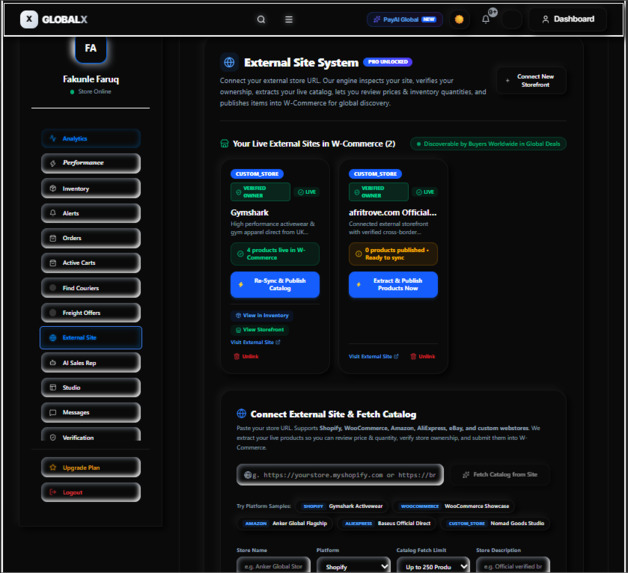Image resolution: width=628 pixels, height=573 pixels.
Task: Open the Catalog Fetch Limit dropdown
Action: [433, 566]
